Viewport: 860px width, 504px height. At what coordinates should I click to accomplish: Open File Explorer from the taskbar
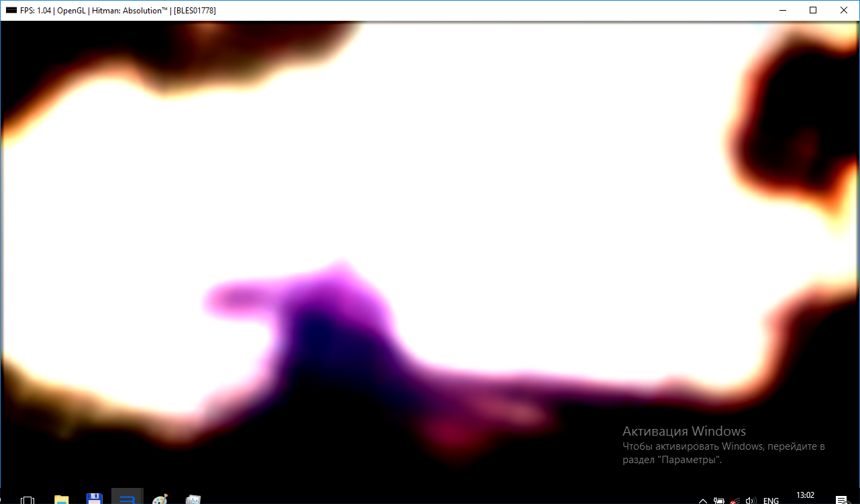(62, 499)
